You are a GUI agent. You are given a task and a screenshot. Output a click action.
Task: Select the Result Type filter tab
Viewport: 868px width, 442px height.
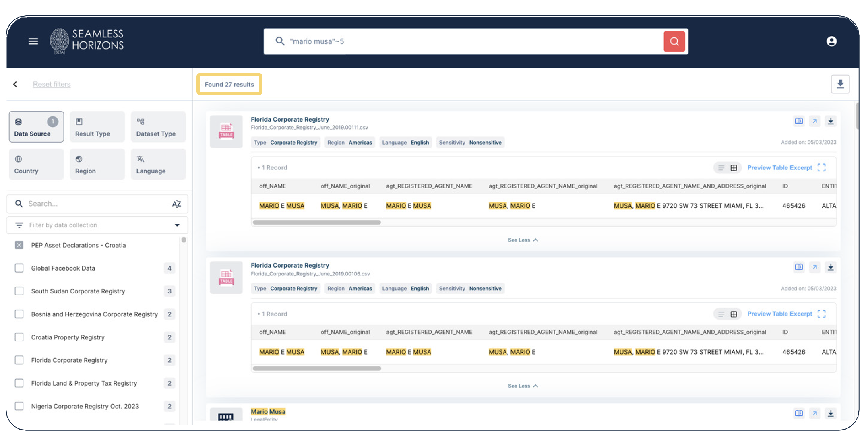pyautogui.click(x=97, y=127)
